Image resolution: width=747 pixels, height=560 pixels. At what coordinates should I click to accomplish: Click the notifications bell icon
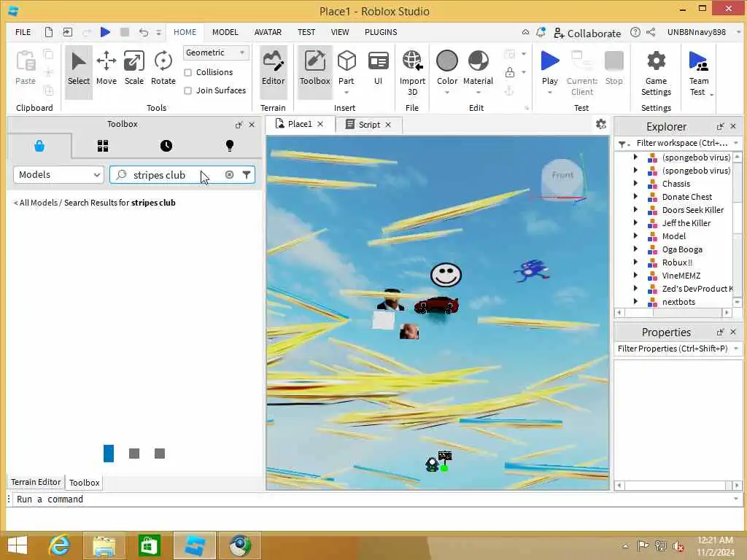(x=541, y=32)
